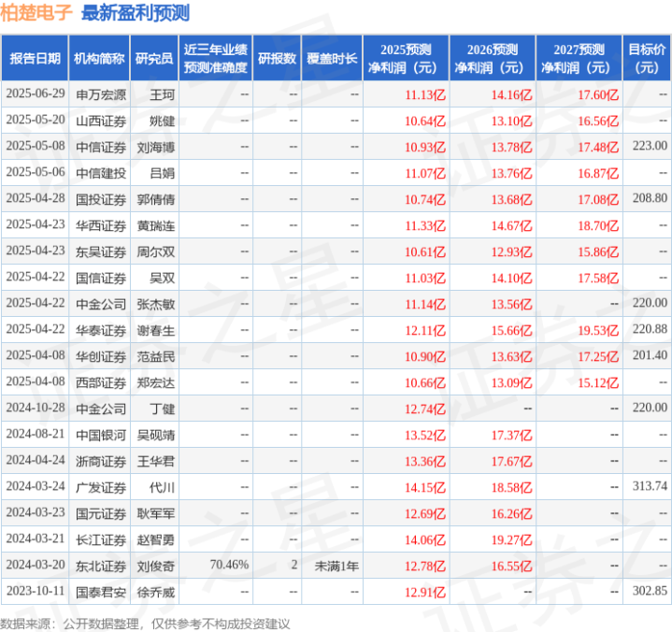Select 国投证券 institution cell

click(x=101, y=199)
